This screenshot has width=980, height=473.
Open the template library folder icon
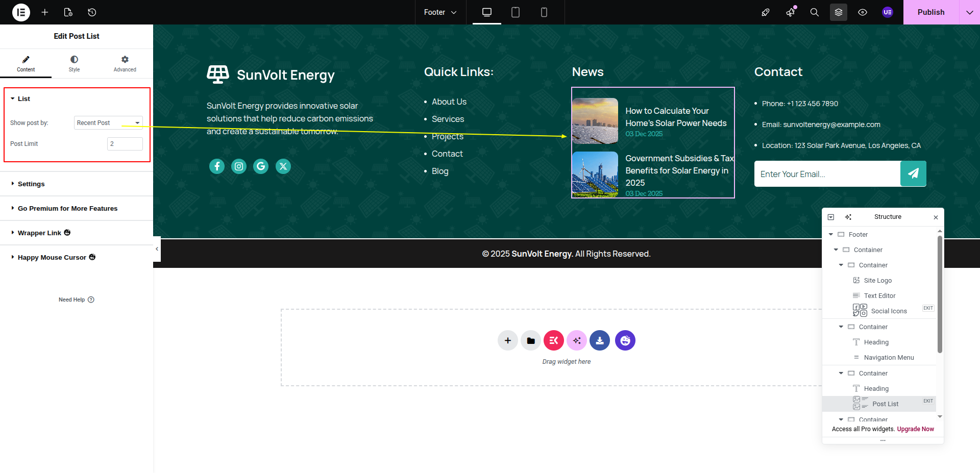click(531, 340)
